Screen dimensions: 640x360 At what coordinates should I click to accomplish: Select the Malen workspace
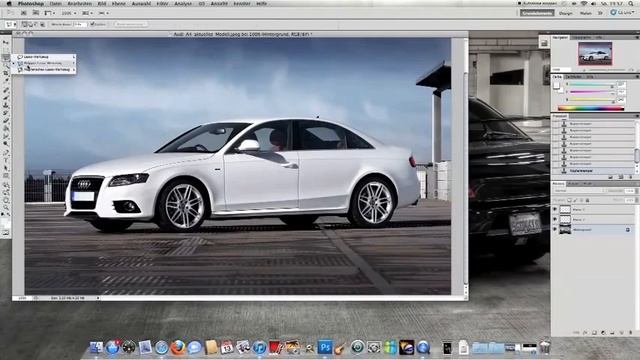click(x=586, y=13)
